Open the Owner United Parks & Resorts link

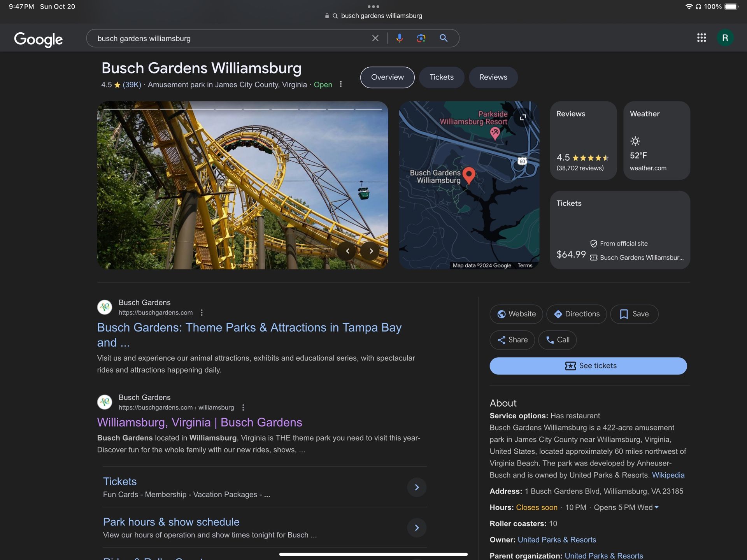point(557,540)
